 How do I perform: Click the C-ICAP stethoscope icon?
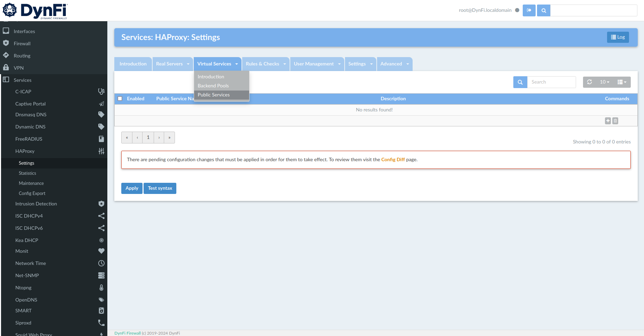point(101,92)
